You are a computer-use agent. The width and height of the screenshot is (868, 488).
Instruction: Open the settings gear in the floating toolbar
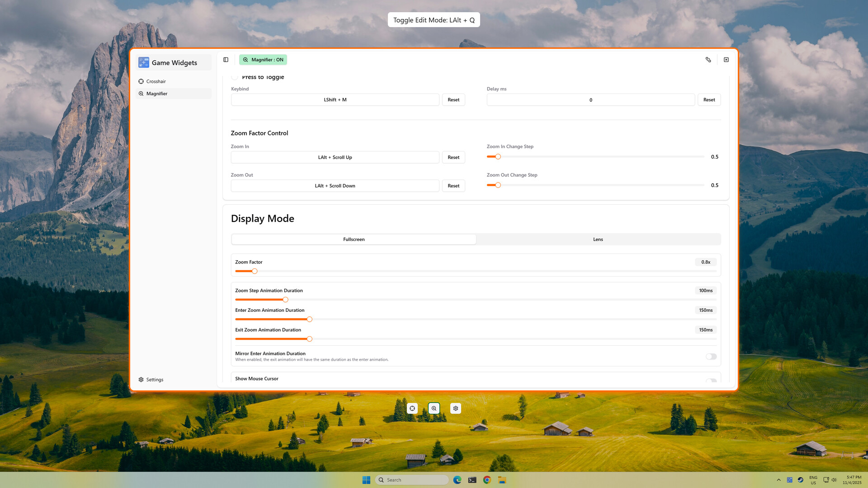coord(455,408)
